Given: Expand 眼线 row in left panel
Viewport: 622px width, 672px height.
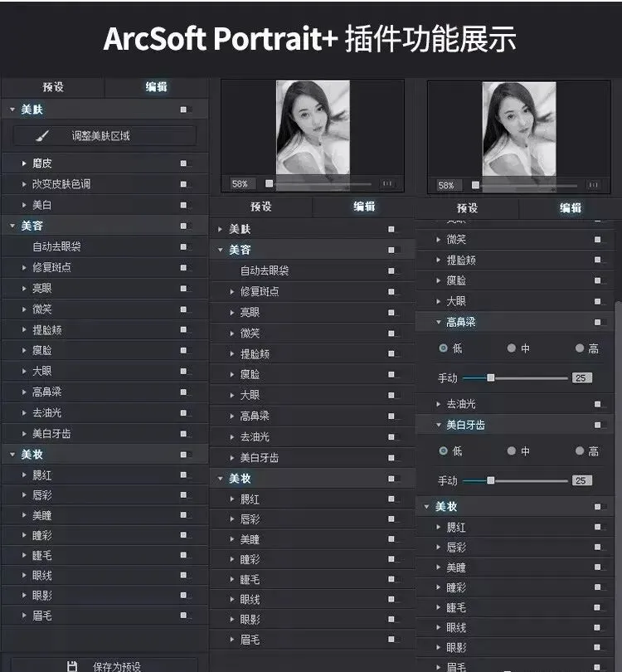Looking at the screenshot, I should pyautogui.click(x=24, y=575).
